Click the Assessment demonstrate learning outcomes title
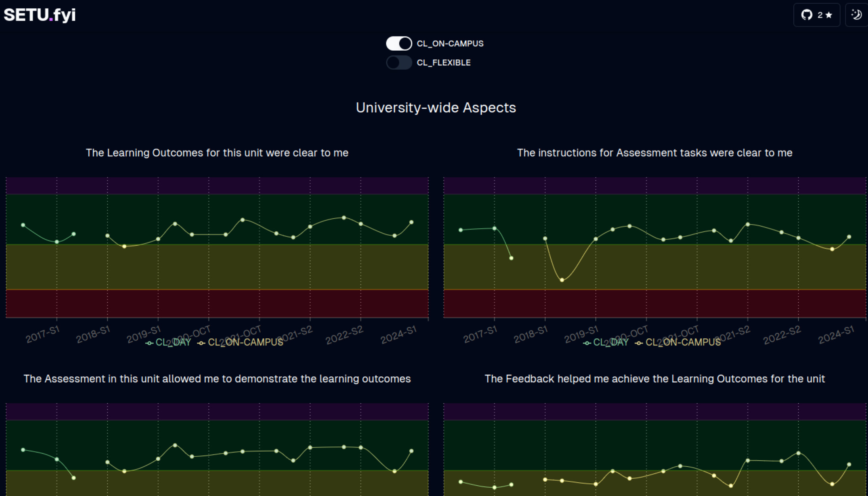Image resolution: width=868 pixels, height=496 pixels. (x=217, y=379)
